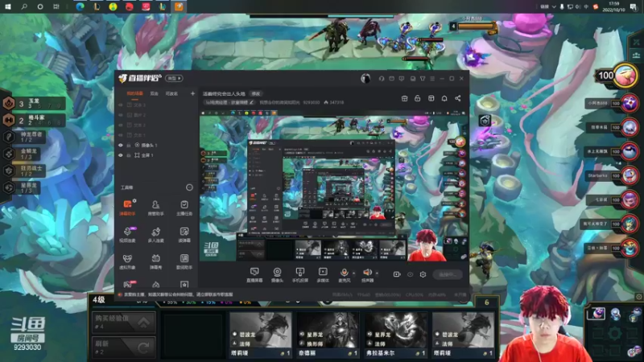
Task: Select the 摄像头 1 source row
Action: pyautogui.click(x=156, y=146)
